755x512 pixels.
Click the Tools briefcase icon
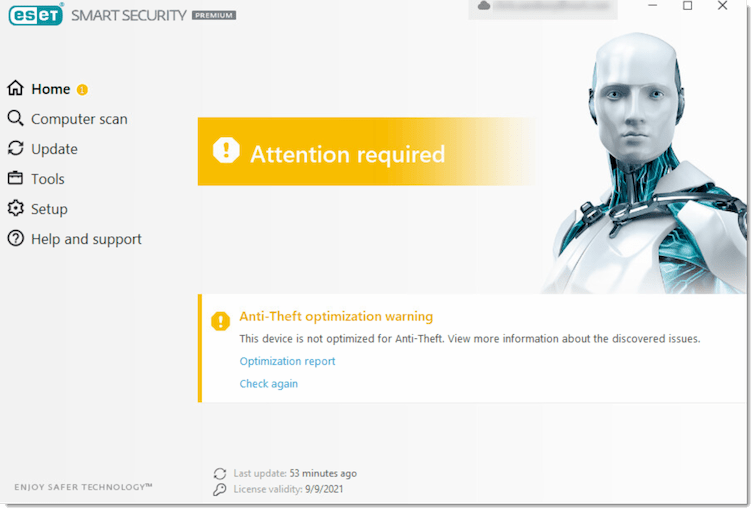(x=15, y=179)
